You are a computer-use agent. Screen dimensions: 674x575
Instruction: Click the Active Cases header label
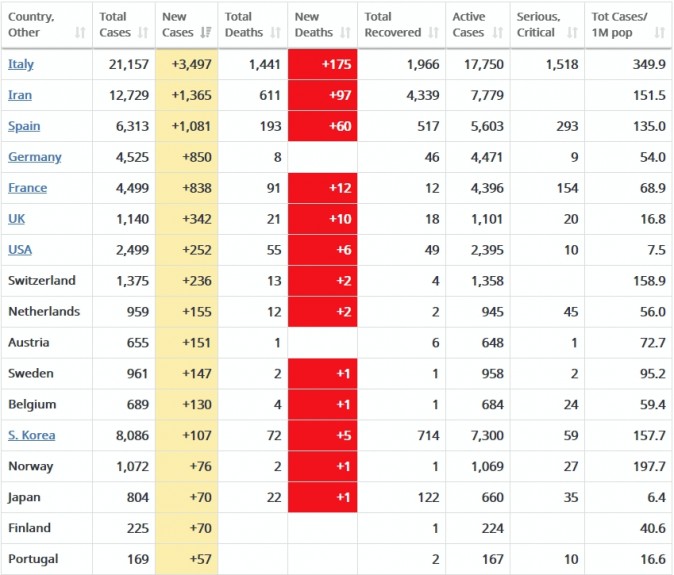pyautogui.click(x=469, y=24)
